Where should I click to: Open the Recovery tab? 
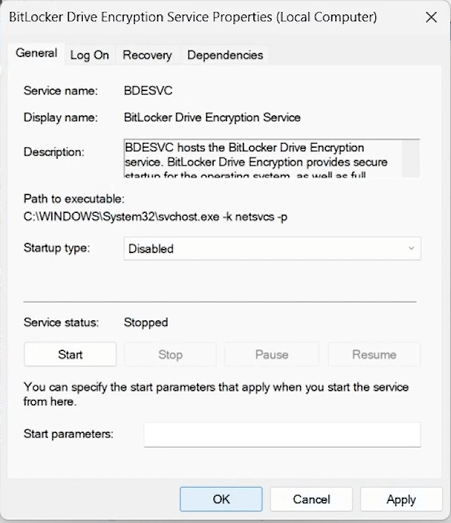coord(147,55)
